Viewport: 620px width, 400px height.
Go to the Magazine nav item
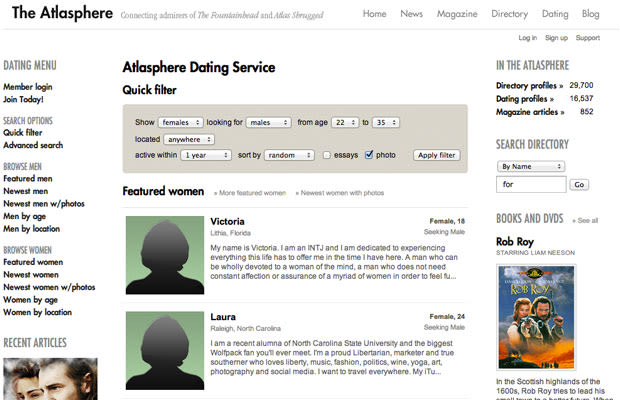(457, 14)
